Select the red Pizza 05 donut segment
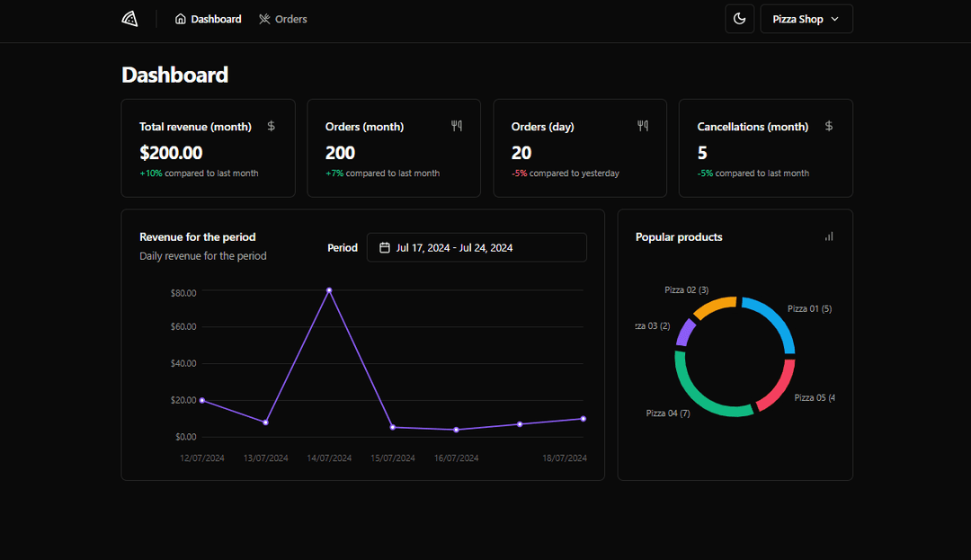This screenshot has height=560, width=971. click(780, 387)
